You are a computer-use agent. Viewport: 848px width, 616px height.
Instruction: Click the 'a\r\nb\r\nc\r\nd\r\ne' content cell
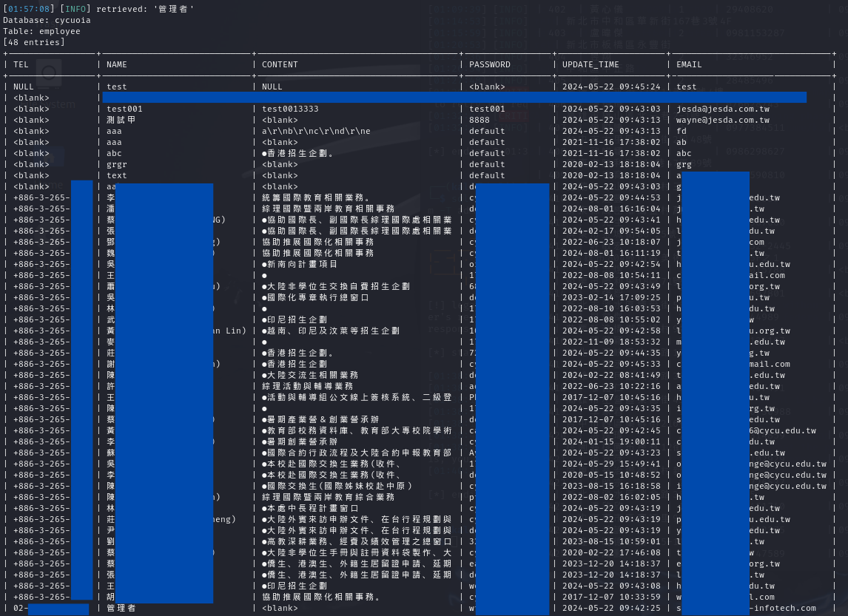316,131
